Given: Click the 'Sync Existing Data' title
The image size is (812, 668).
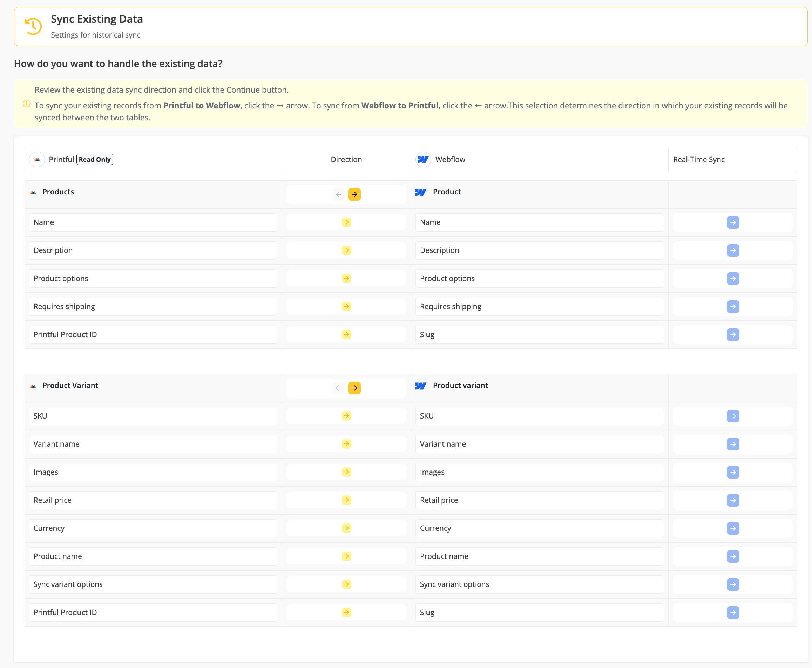Looking at the screenshot, I should click(x=97, y=19).
